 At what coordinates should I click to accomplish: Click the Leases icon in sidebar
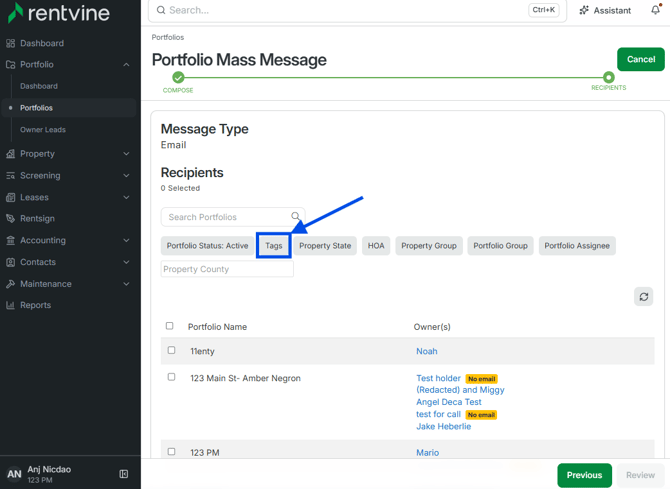(x=11, y=197)
